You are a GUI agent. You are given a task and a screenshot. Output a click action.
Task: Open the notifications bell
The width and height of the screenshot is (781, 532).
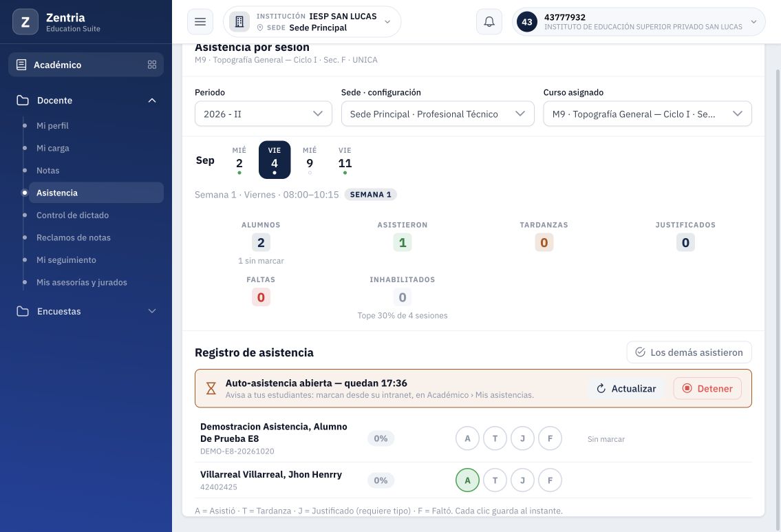pos(489,22)
